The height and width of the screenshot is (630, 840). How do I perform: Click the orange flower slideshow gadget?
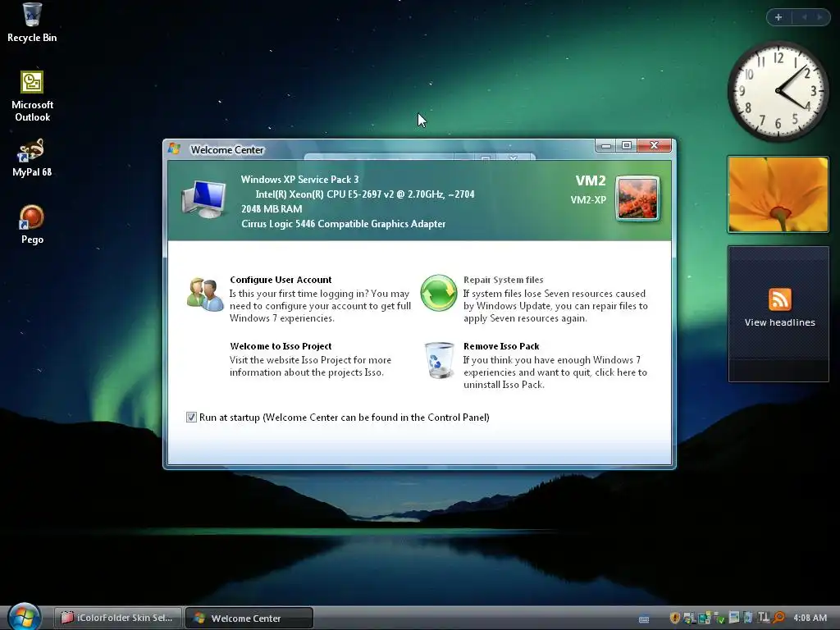click(x=778, y=194)
